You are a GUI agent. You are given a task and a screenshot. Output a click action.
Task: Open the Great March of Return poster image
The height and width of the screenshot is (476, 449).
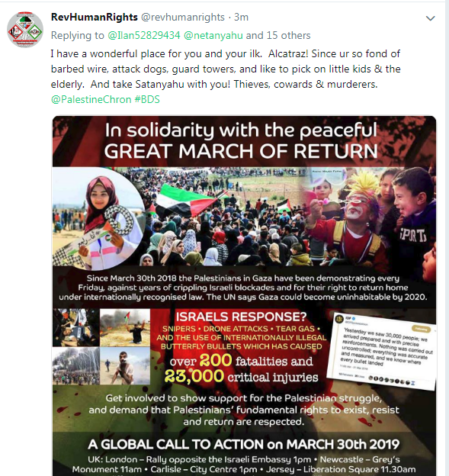[244, 296]
